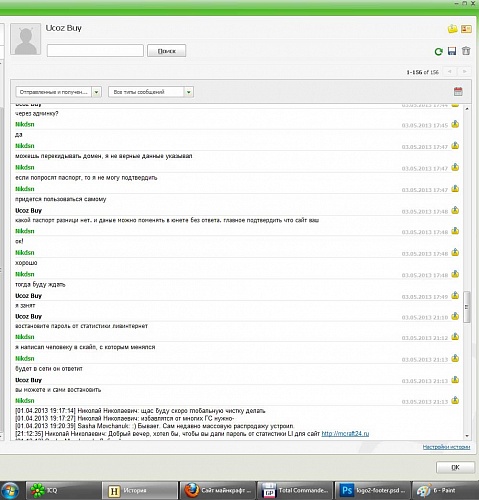Click the icon beside 'тогда буду ждать' message

[455, 274]
